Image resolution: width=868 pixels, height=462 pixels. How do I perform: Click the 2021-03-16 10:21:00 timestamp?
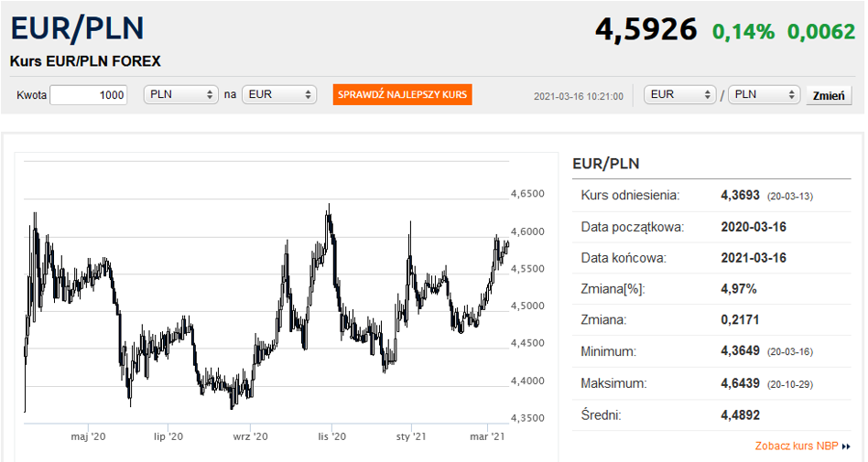click(579, 96)
